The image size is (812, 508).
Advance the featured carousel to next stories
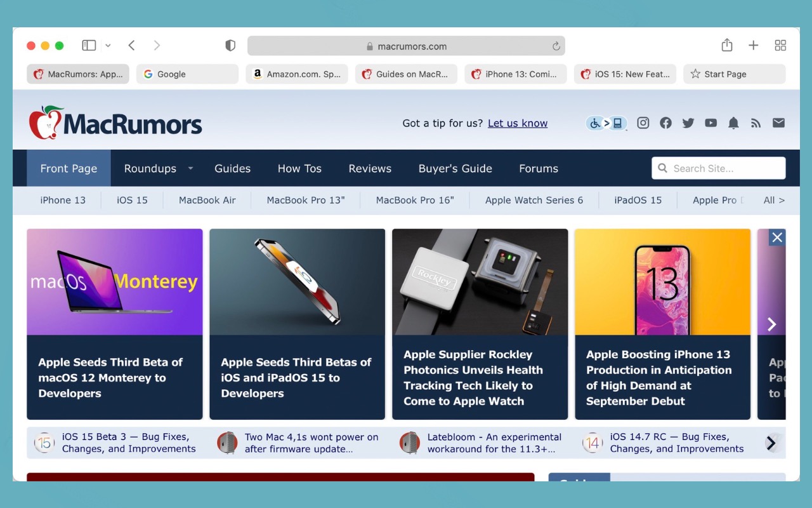click(772, 324)
